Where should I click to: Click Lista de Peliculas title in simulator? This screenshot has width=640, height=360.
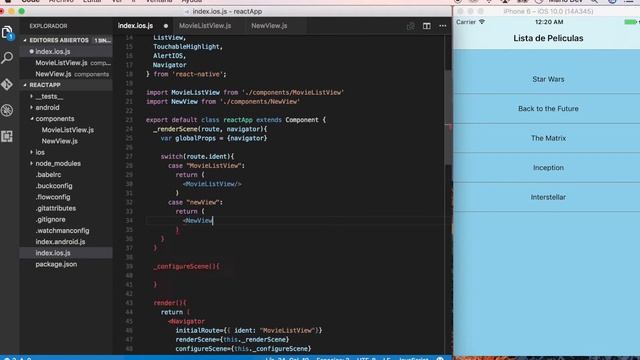pyautogui.click(x=548, y=38)
